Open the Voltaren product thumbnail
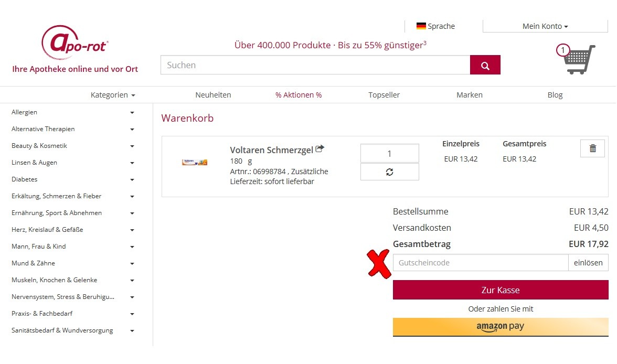Image resolution: width=617 pixels, height=364 pixels. [x=194, y=162]
